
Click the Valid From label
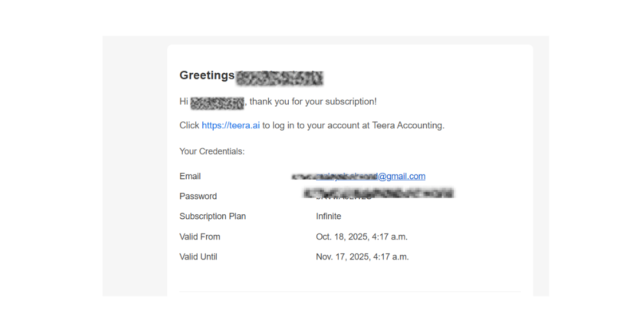200,237
